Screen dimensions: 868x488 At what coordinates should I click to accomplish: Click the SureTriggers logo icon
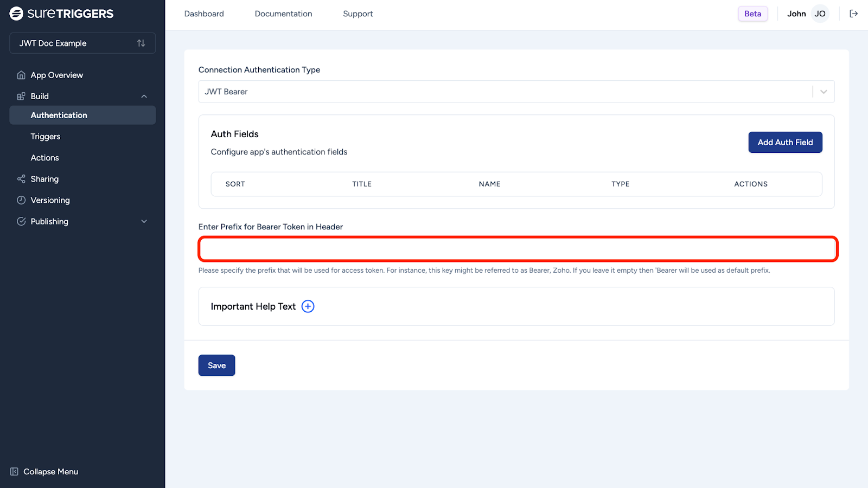[x=16, y=14]
